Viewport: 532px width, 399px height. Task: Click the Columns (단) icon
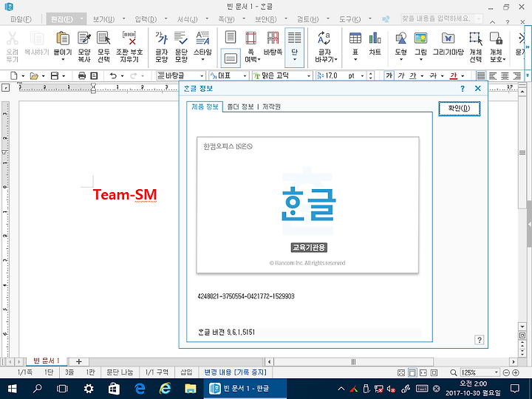click(x=295, y=38)
